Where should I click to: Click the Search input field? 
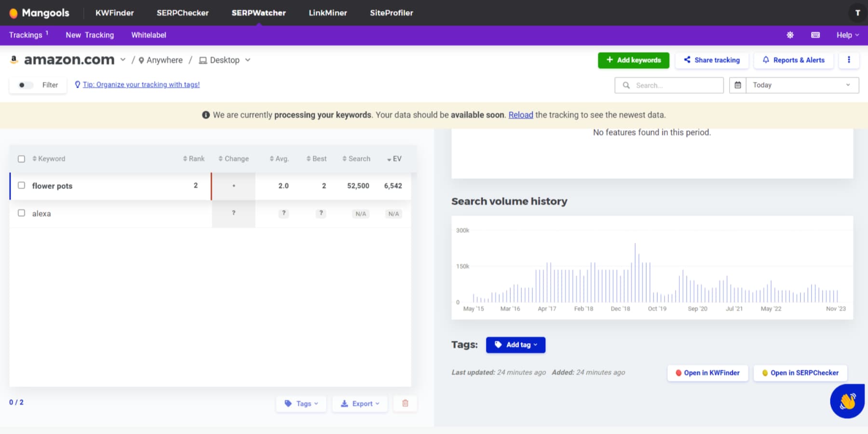(x=669, y=85)
